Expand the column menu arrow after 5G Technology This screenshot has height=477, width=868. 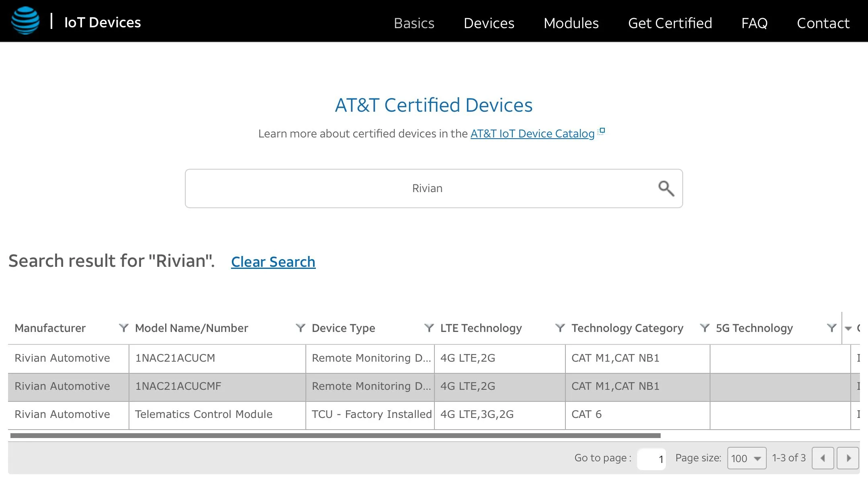pyautogui.click(x=848, y=329)
